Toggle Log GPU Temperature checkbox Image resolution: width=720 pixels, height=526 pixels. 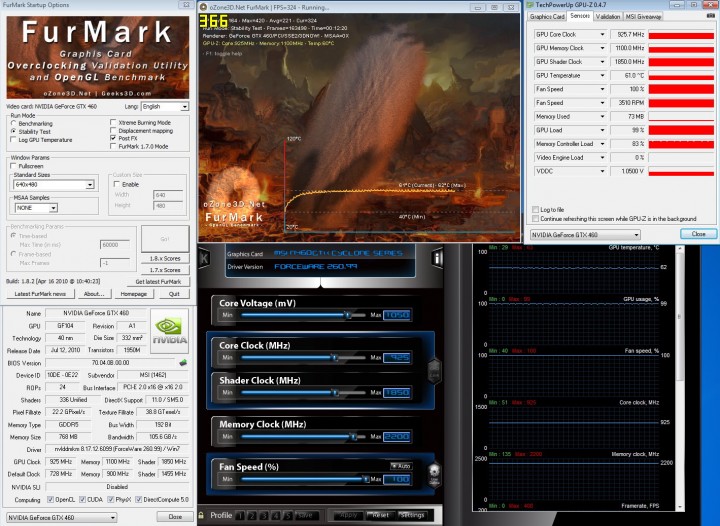pos(13,140)
